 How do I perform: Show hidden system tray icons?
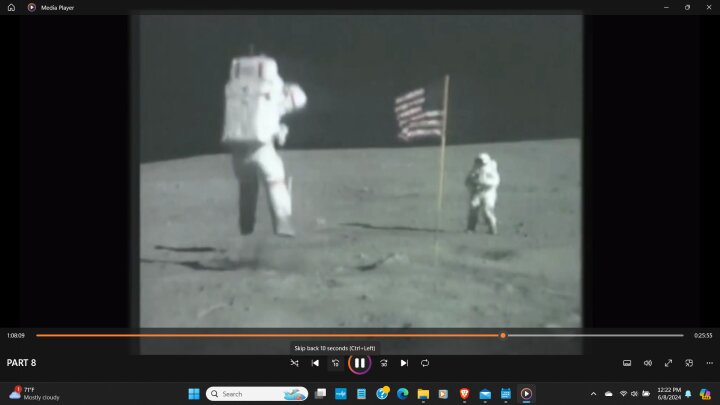point(593,394)
